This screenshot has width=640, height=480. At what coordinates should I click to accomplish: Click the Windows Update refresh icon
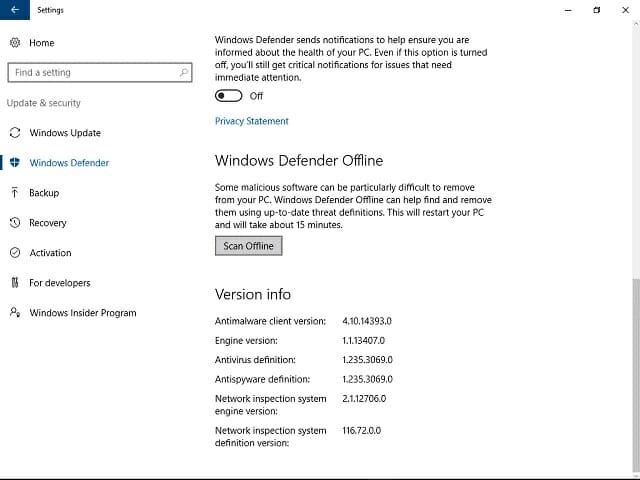[15, 133]
